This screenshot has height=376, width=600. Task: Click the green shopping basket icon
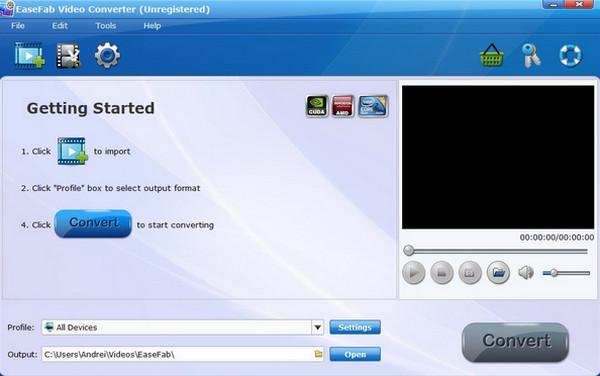coord(492,55)
